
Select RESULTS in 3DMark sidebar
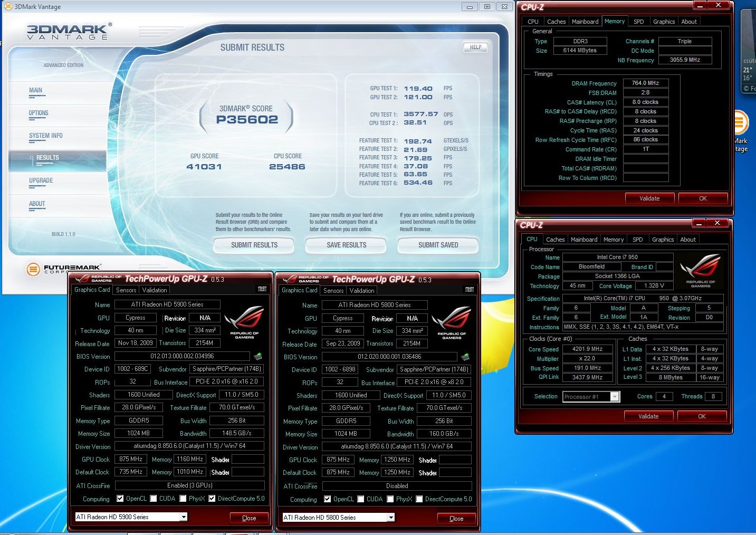58,160
